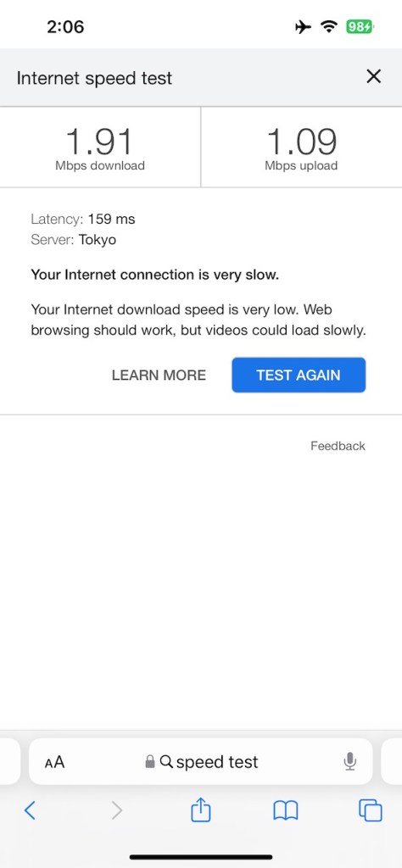Viewport: 402px width, 868px height.
Task: Open the Bookmarks book icon
Action: pos(286,811)
